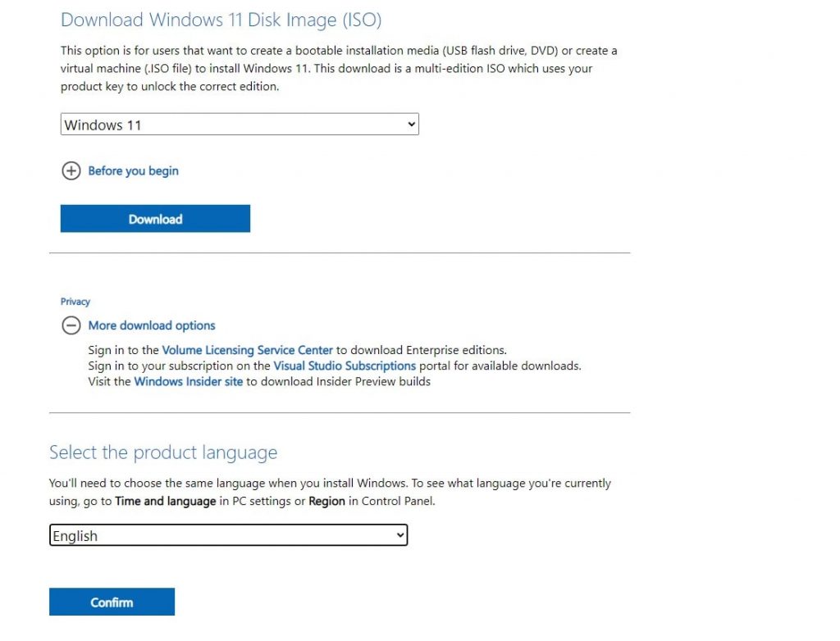
Task: Open the Privacy link
Action: 75,301
